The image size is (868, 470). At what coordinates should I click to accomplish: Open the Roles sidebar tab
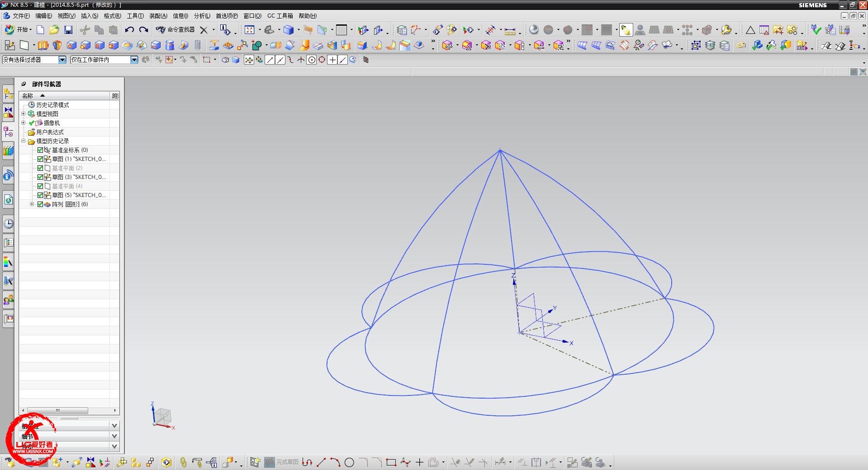point(8,300)
